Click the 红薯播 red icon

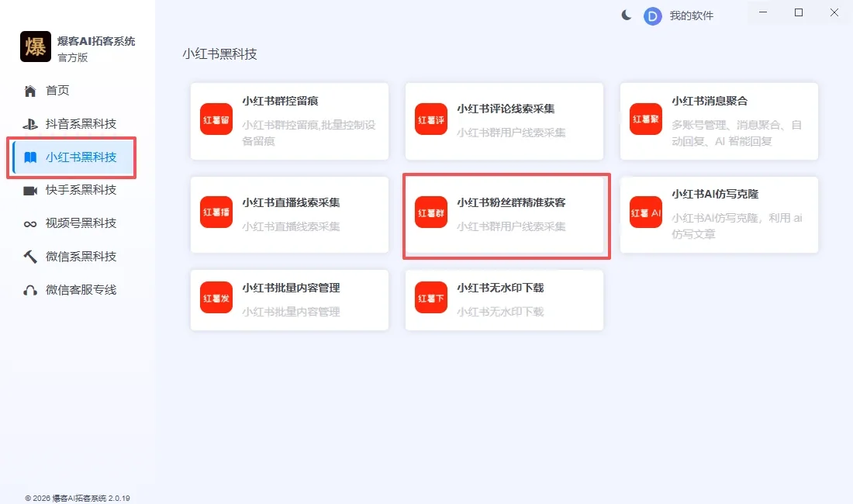(x=216, y=212)
